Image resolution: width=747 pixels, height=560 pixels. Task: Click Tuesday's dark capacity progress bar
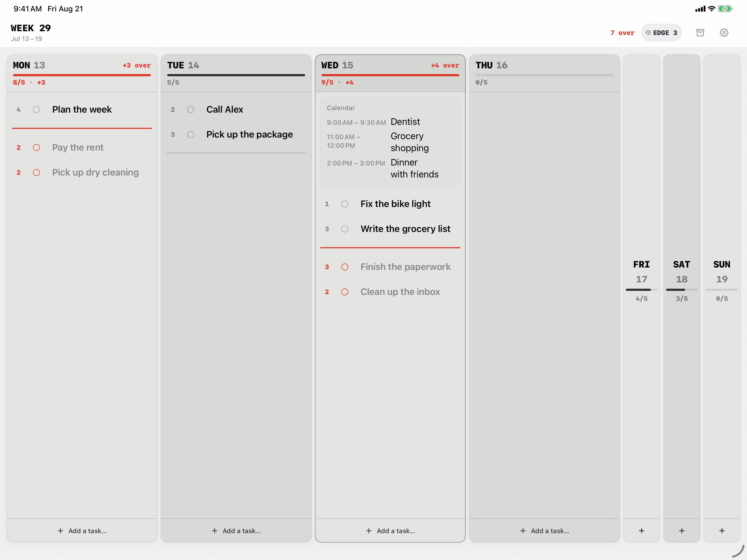236,75
